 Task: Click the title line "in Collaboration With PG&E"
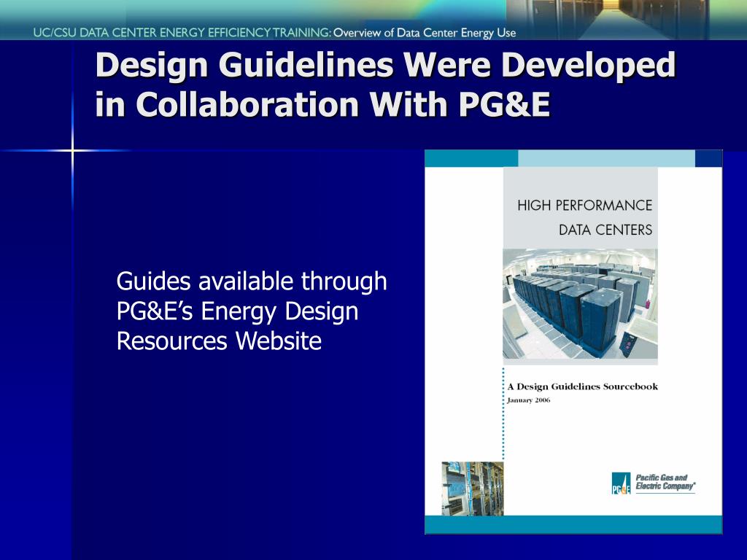coord(322,104)
